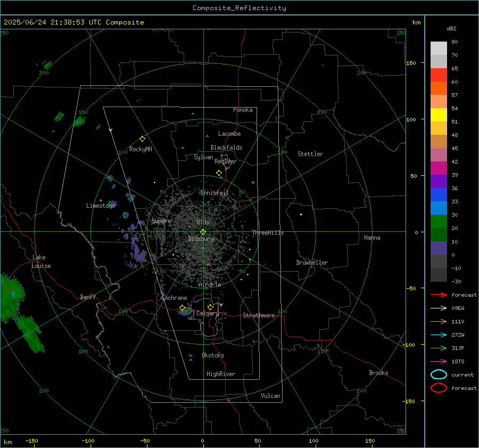Image resolution: width=479 pixels, height=448 pixels.
Task: Click the Didsbury label
Action: pyautogui.click(x=201, y=239)
